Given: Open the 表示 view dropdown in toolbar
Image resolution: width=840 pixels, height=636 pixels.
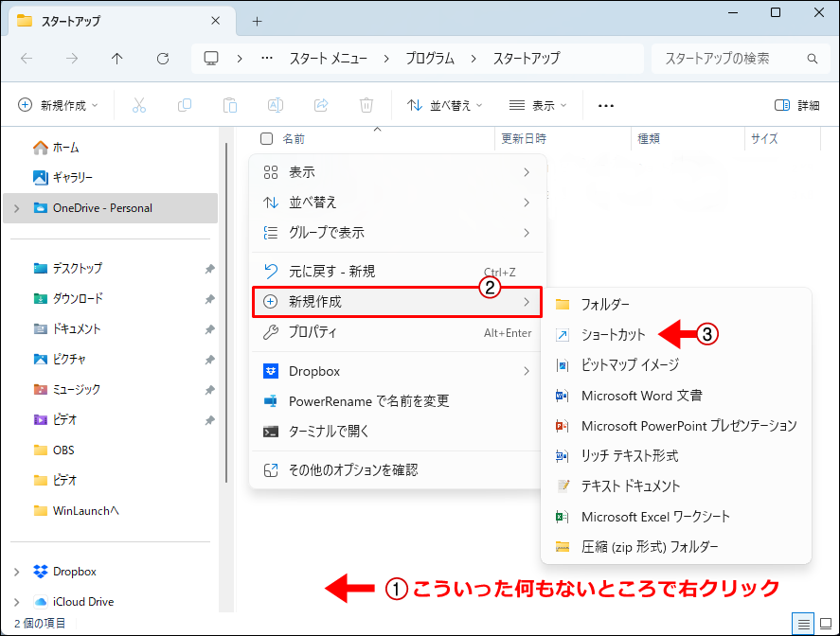Looking at the screenshot, I should pos(537,105).
